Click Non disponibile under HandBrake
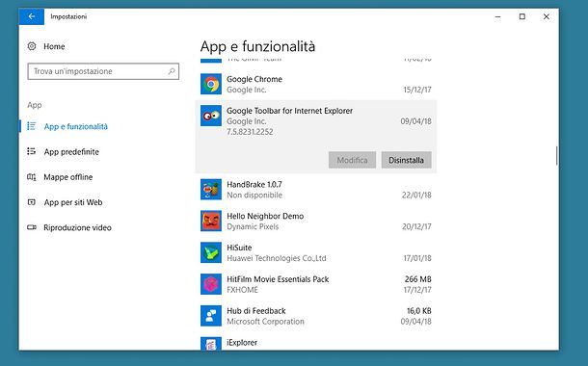The height and width of the screenshot is (366, 588). click(254, 195)
